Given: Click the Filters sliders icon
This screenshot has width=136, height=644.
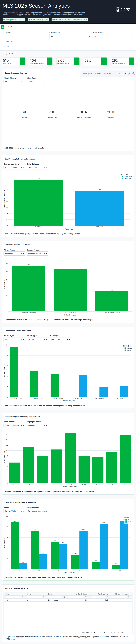Looking at the screenshot, I should coord(2,27).
